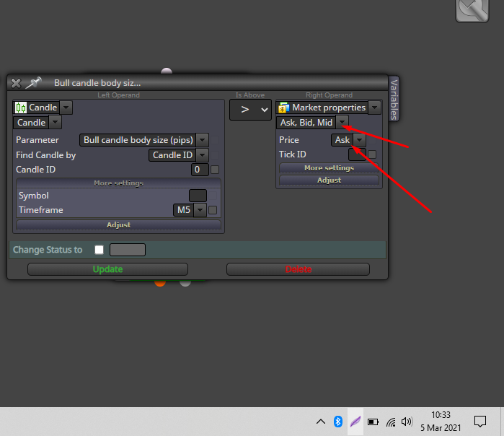Click Adjust button under Right Operand
This screenshot has height=436, width=504.
coord(329,180)
